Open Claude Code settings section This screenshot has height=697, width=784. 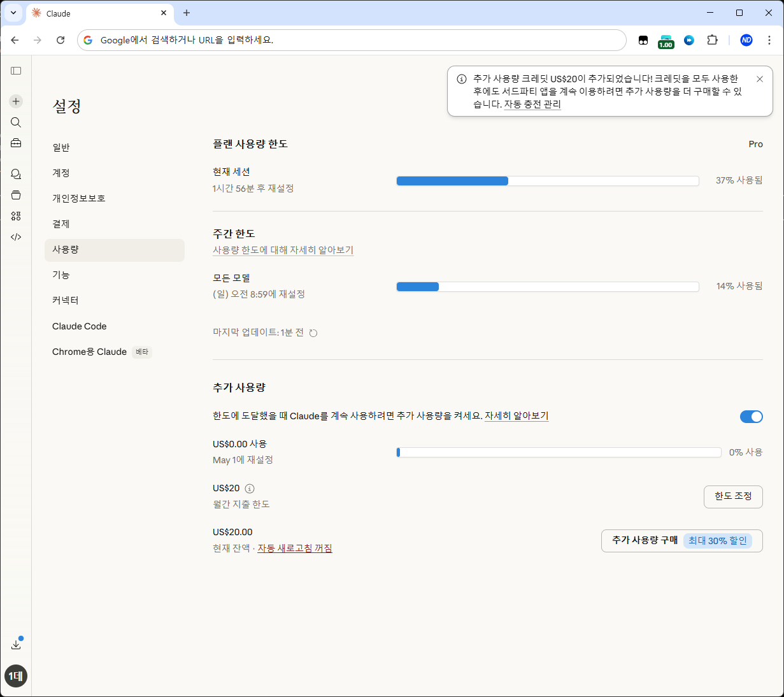click(115, 326)
